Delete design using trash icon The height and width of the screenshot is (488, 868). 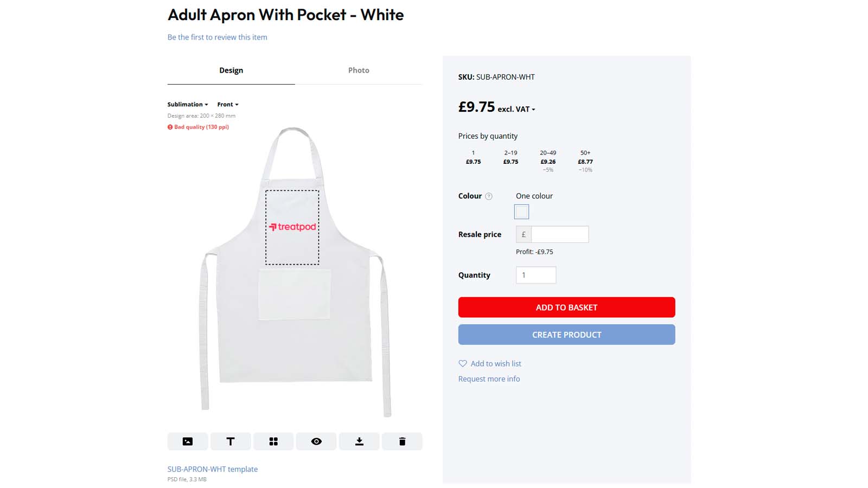[x=402, y=441]
